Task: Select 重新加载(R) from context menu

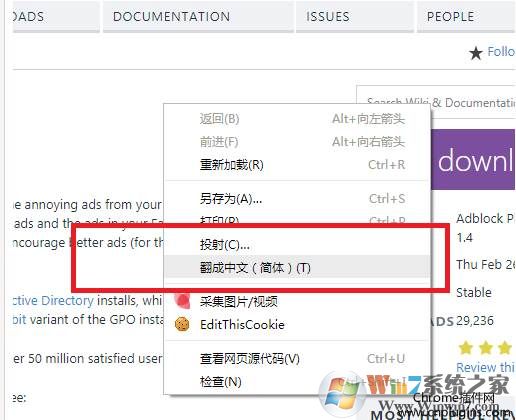Action: point(297,165)
